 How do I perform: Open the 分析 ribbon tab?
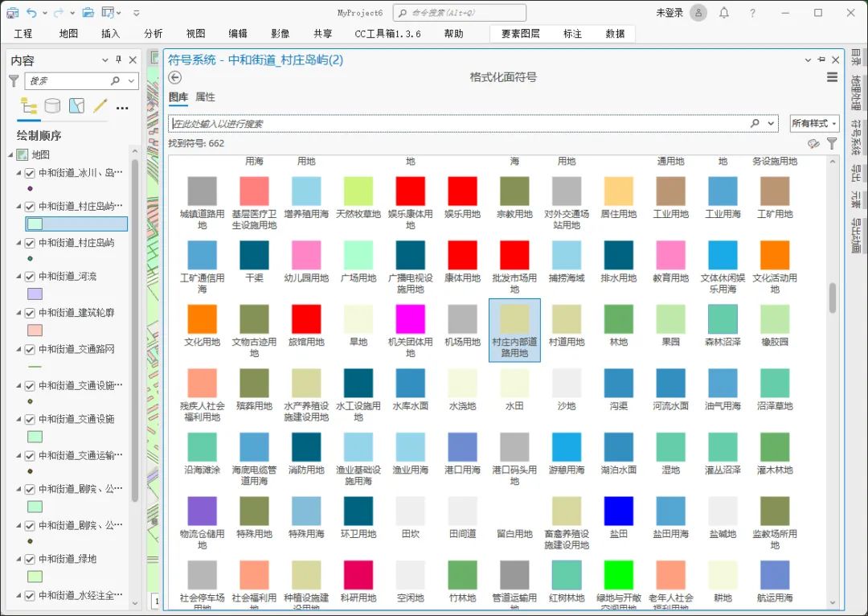154,34
